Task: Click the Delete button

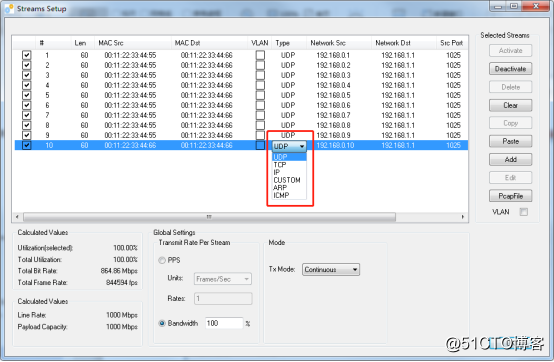Action: point(510,87)
